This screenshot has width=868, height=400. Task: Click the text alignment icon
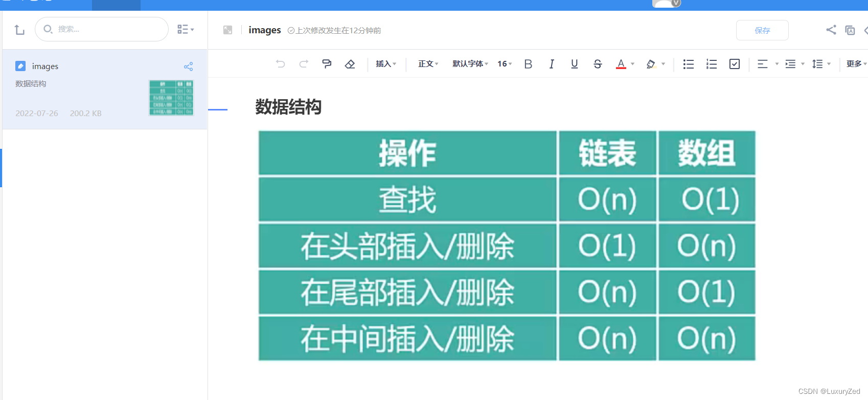[x=763, y=64]
